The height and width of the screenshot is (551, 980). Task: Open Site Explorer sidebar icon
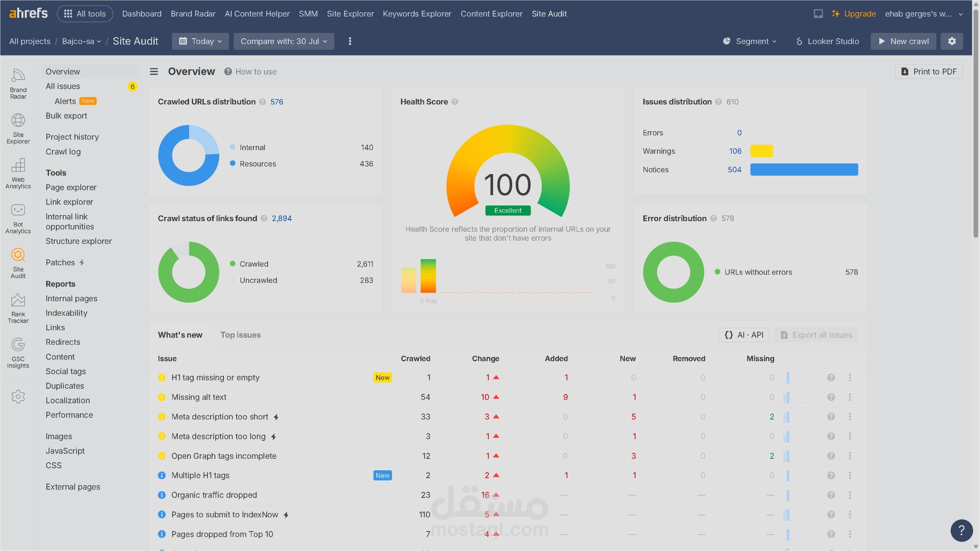coord(18,129)
